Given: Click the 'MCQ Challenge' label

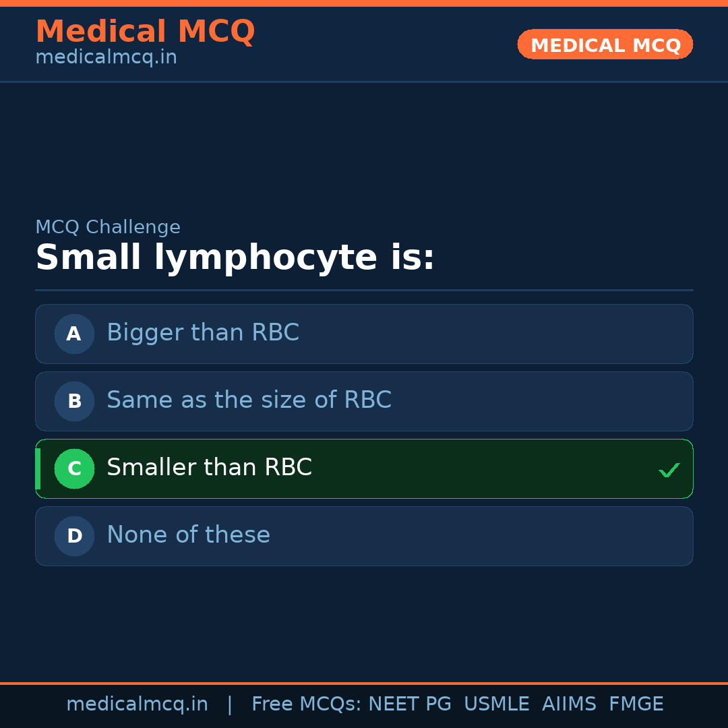Looking at the screenshot, I should pos(108,227).
